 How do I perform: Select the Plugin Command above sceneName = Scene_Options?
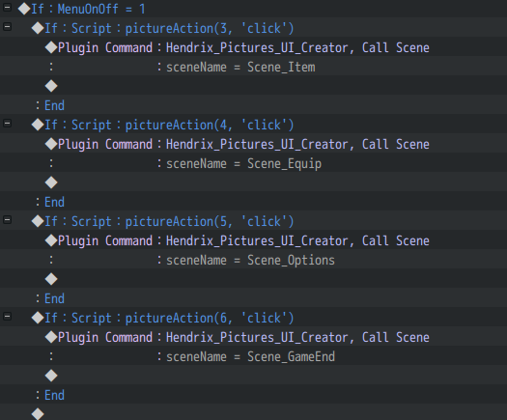point(253,240)
